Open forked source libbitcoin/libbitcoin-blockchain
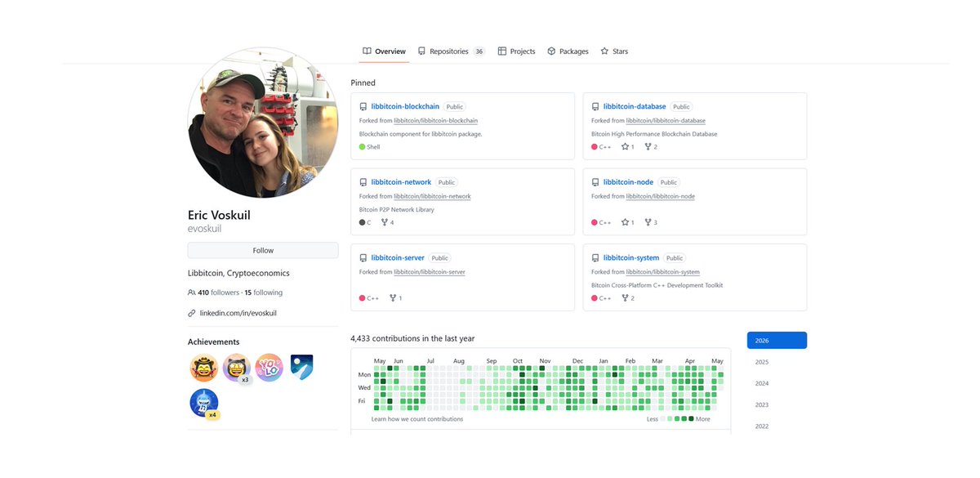Viewport: 980px width, 478px height. [435, 121]
